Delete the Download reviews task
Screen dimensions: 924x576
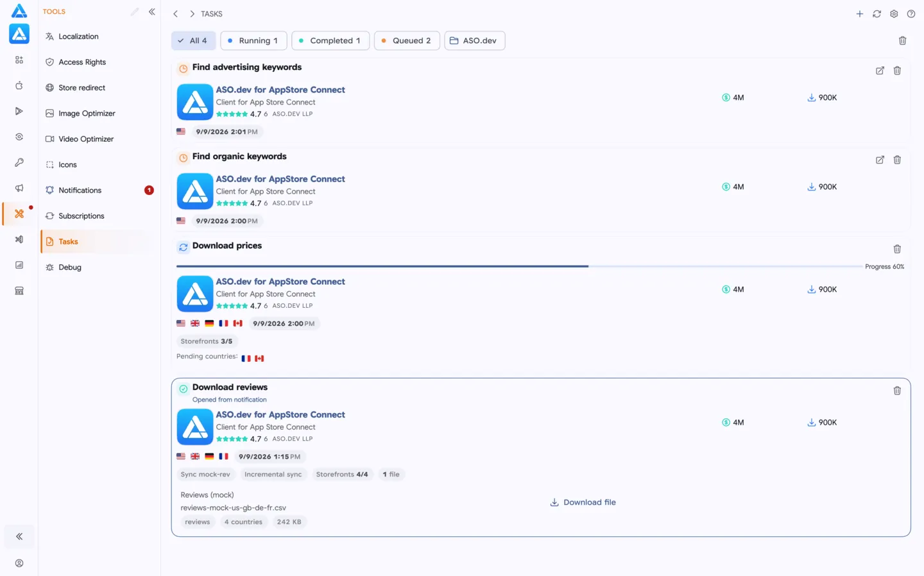(x=897, y=391)
